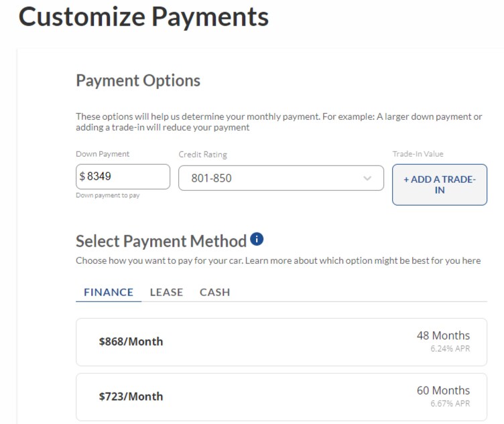Switch to the Finance tab
This screenshot has width=504, height=424.
pos(109,292)
